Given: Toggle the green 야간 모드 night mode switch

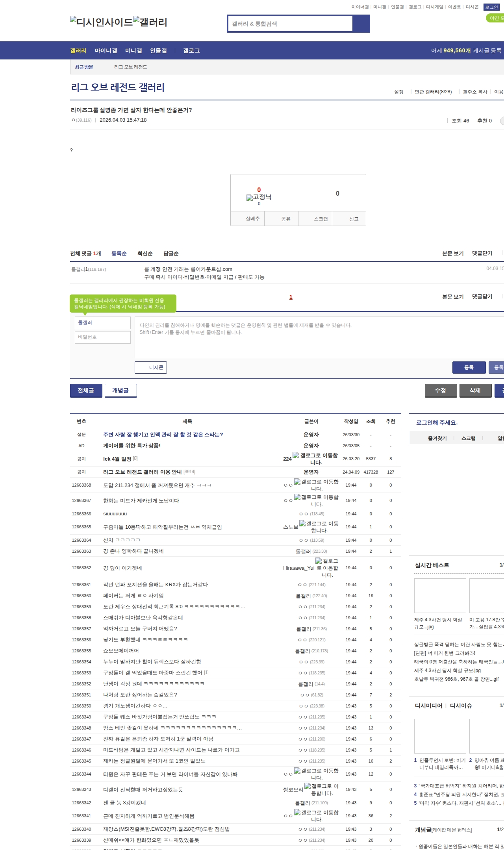Looking at the screenshot, I should (x=496, y=18).
